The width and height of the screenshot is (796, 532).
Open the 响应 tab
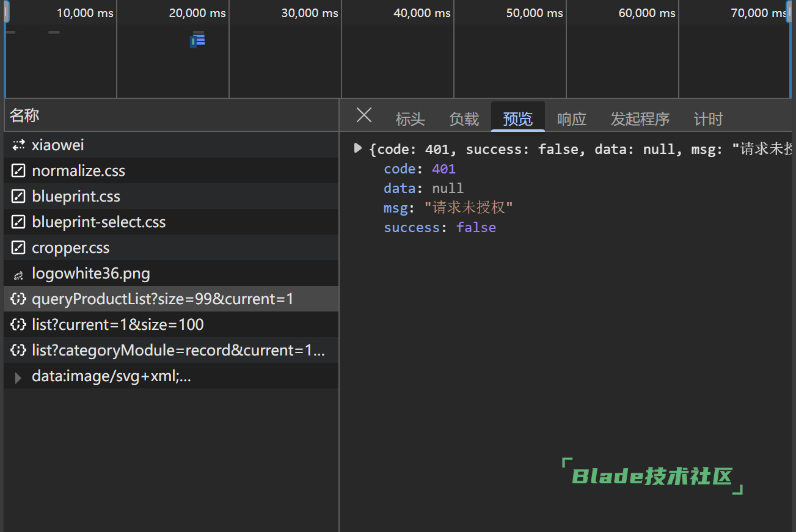tap(572, 118)
